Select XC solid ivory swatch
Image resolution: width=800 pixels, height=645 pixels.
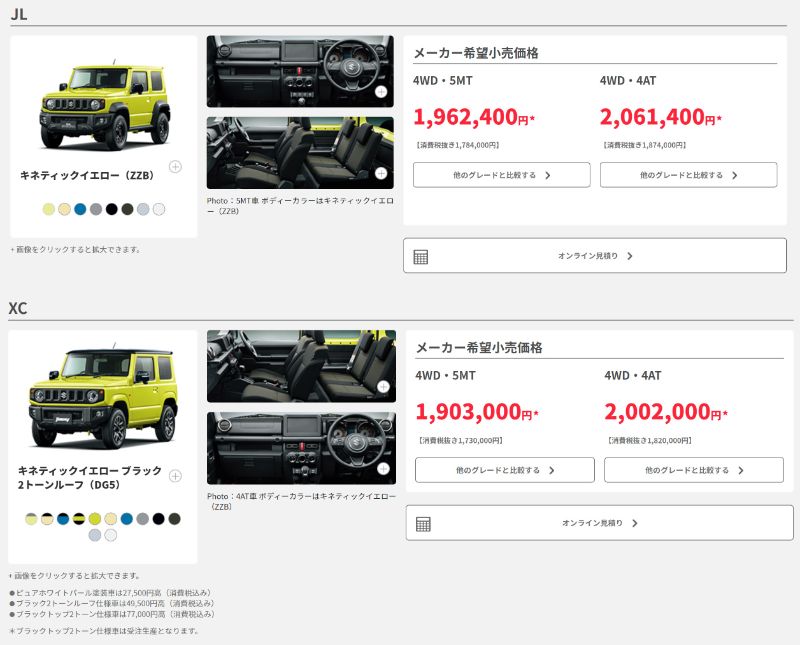tap(111, 519)
